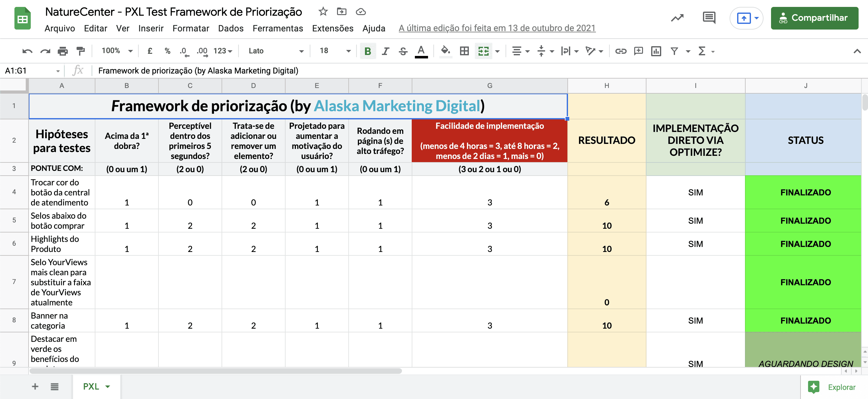Format as percent
The width and height of the screenshot is (868, 399).
point(168,51)
